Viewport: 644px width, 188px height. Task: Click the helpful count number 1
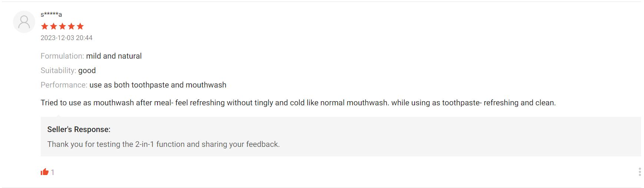53,172
